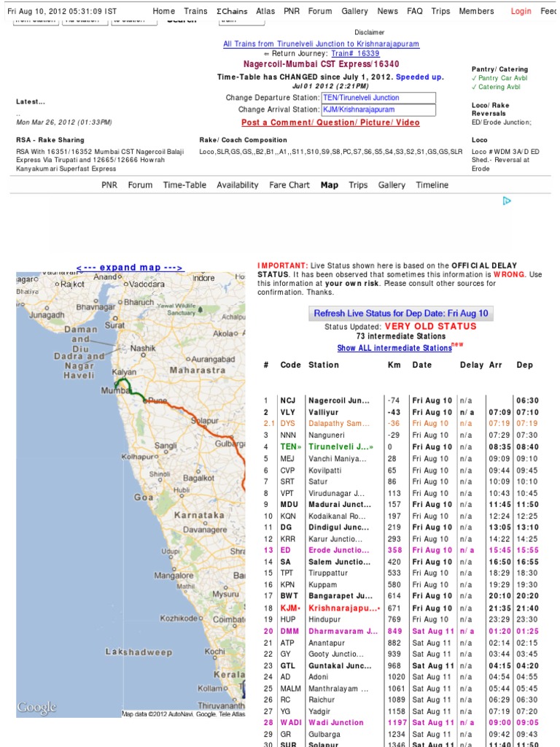Image resolution: width=560 pixels, height=747 pixels.
Task: Click the Kovilpatti station name
Action: 324,471
